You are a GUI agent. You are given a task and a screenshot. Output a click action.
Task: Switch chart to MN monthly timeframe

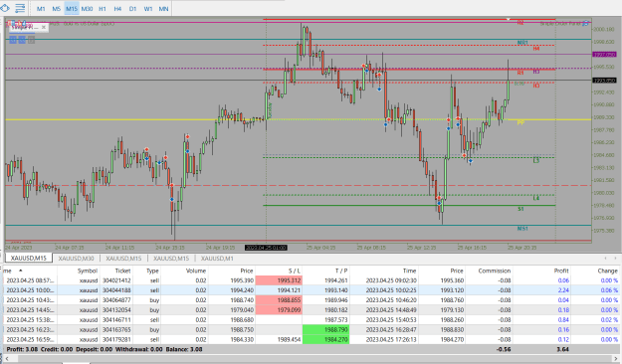point(163,8)
